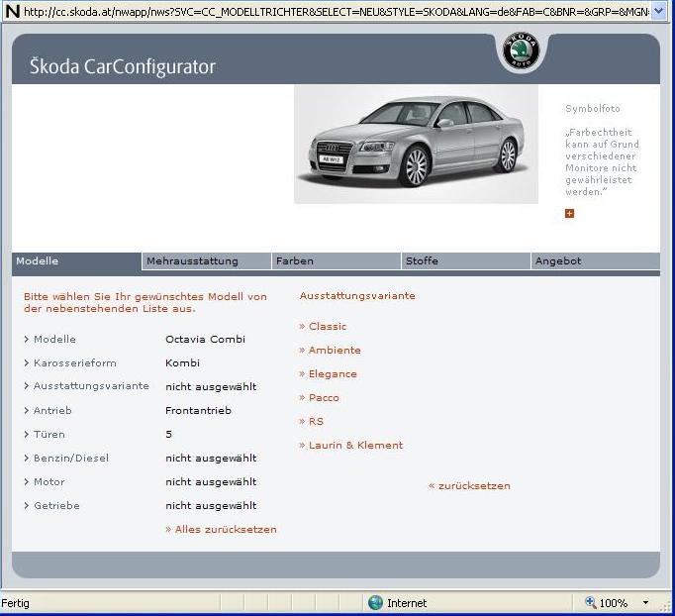This screenshot has width=675, height=616.
Task: Switch to the Modelle tab
Action: (x=76, y=261)
